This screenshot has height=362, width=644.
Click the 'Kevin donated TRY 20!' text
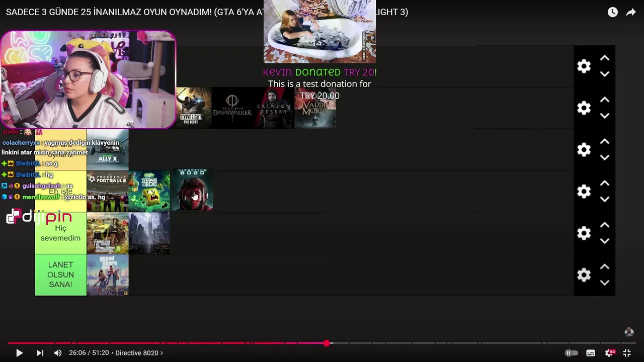(319, 72)
